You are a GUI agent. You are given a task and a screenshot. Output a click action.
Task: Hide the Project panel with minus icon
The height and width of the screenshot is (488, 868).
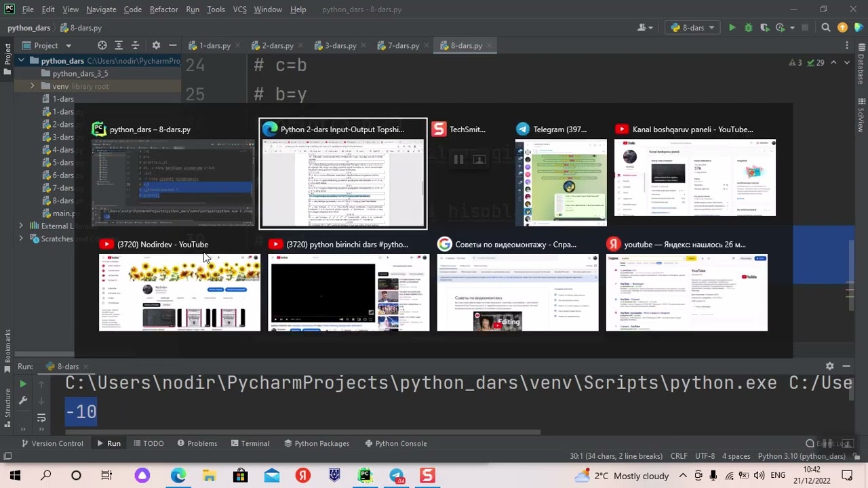[x=173, y=45]
